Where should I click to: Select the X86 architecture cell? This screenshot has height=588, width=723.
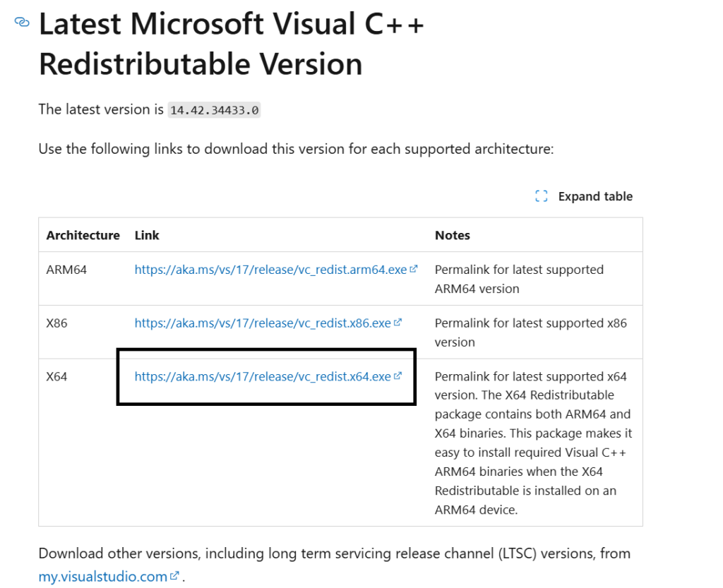click(56, 323)
